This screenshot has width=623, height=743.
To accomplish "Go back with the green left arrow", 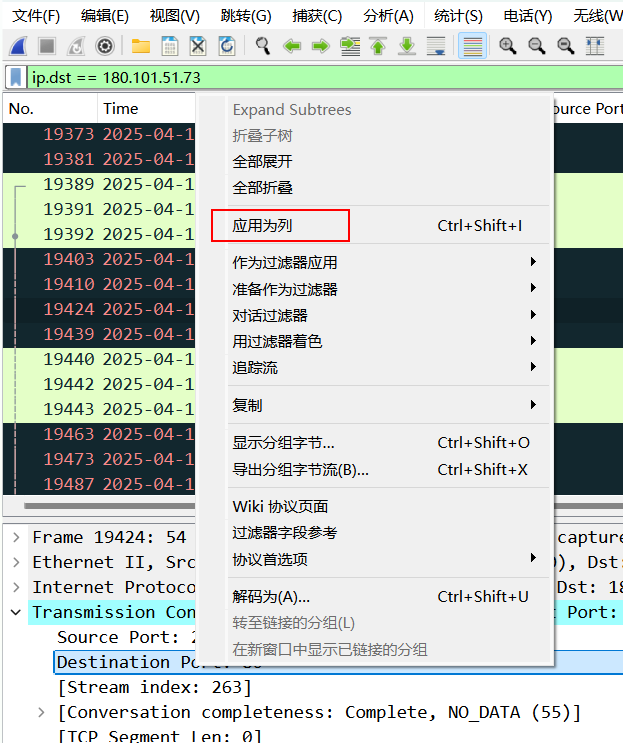I will click(x=292, y=46).
